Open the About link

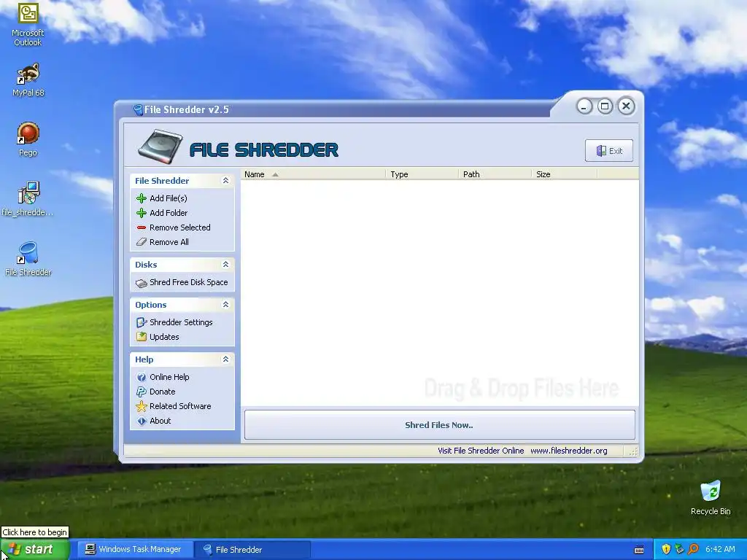[x=160, y=421]
